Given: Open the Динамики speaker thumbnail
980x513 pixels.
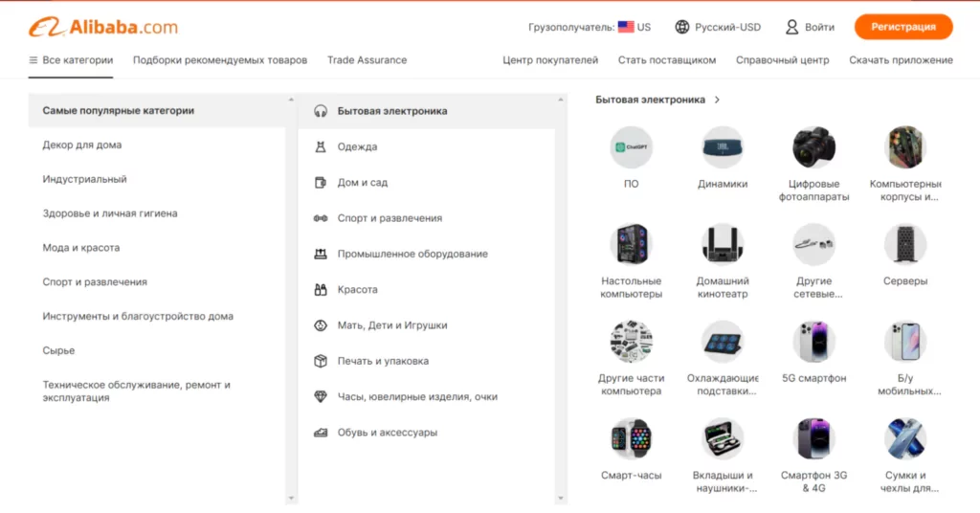Looking at the screenshot, I should click(723, 146).
